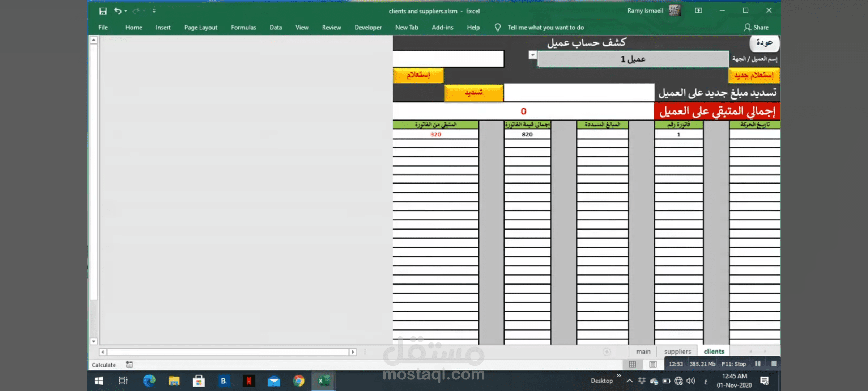Select the Formulas tab
The image size is (868, 391).
click(243, 28)
